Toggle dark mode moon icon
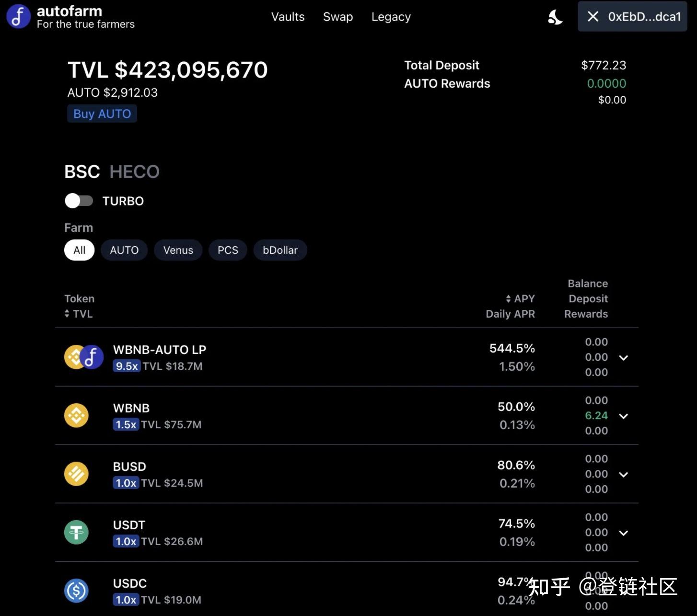697x616 pixels. tap(555, 17)
